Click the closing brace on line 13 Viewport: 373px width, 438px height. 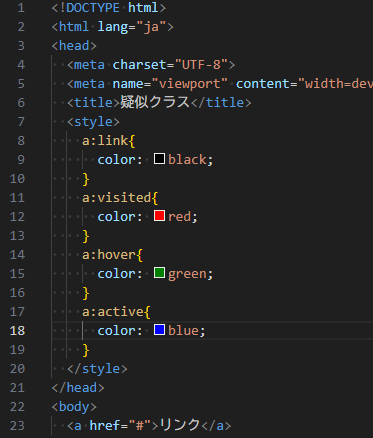[x=86, y=236]
